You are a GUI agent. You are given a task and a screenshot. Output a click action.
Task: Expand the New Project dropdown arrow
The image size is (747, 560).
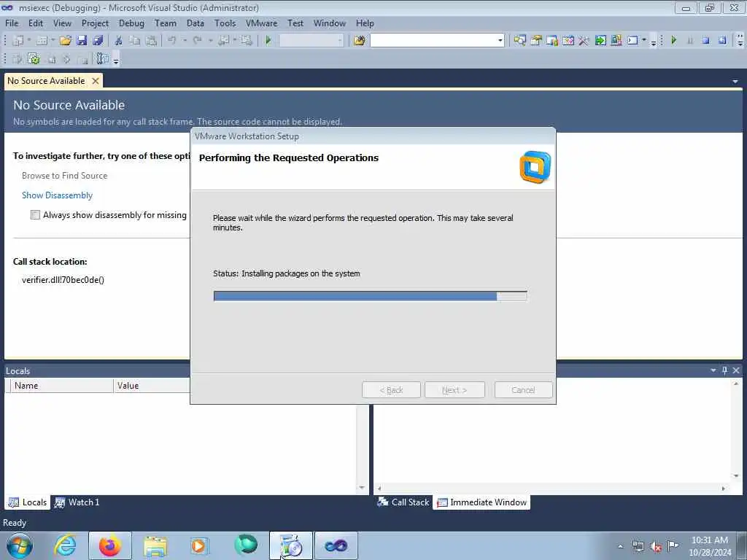29,41
